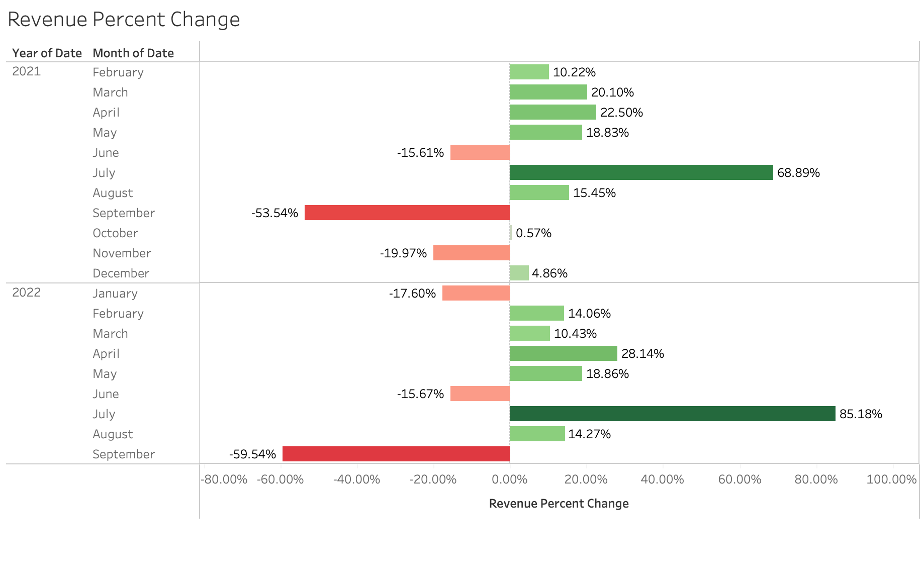Click the July 2022 bar at 85.18%
The width and height of the screenshot is (924, 583).
click(672, 414)
